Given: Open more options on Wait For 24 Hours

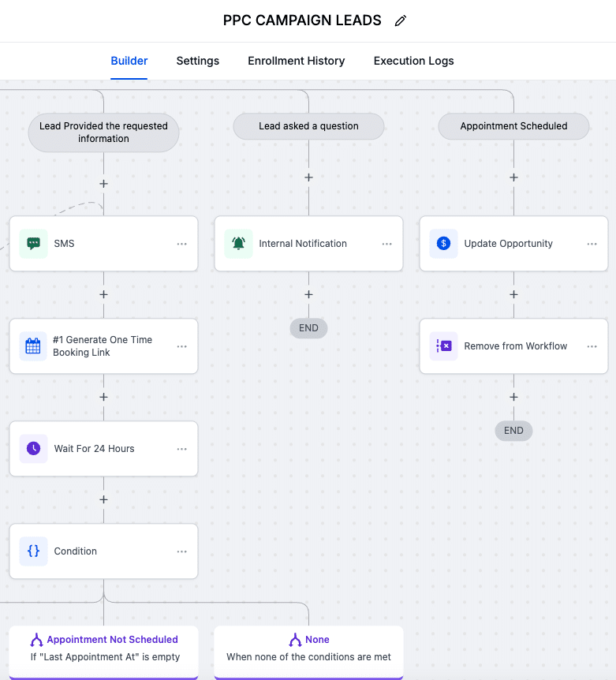Looking at the screenshot, I should [182, 449].
